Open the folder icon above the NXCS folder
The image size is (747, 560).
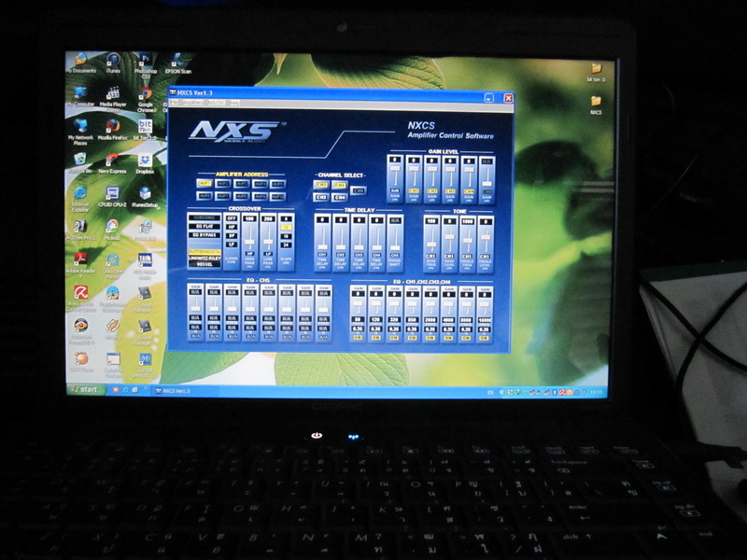click(x=596, y=73)
